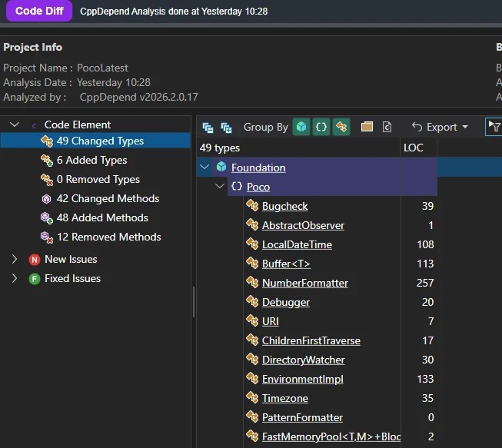Viewport: 502px width, 448px height.
Task: Click the PocoLatest project name
Action: tap(102, 68)
